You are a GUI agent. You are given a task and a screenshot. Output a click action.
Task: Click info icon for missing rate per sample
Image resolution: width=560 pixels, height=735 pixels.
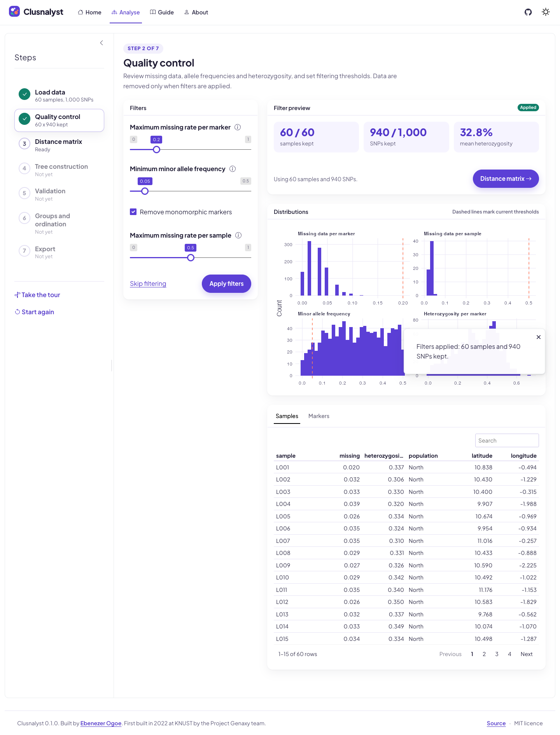coord(238,235)
